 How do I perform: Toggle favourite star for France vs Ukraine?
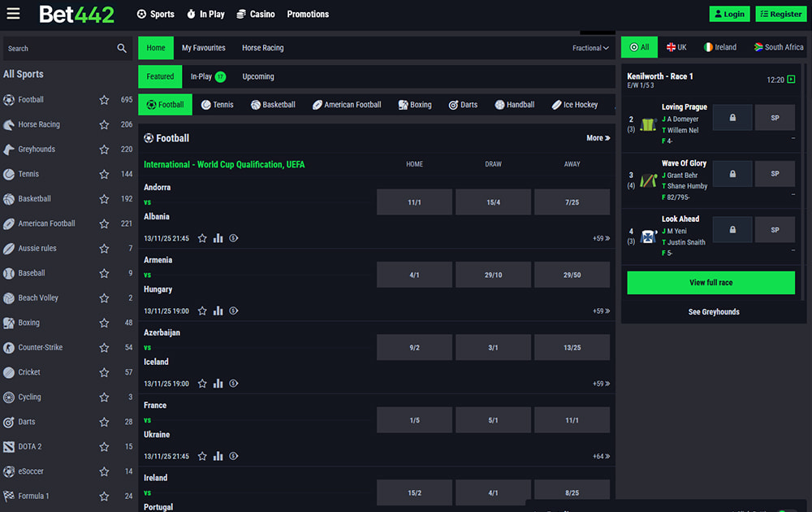[202, 457]
